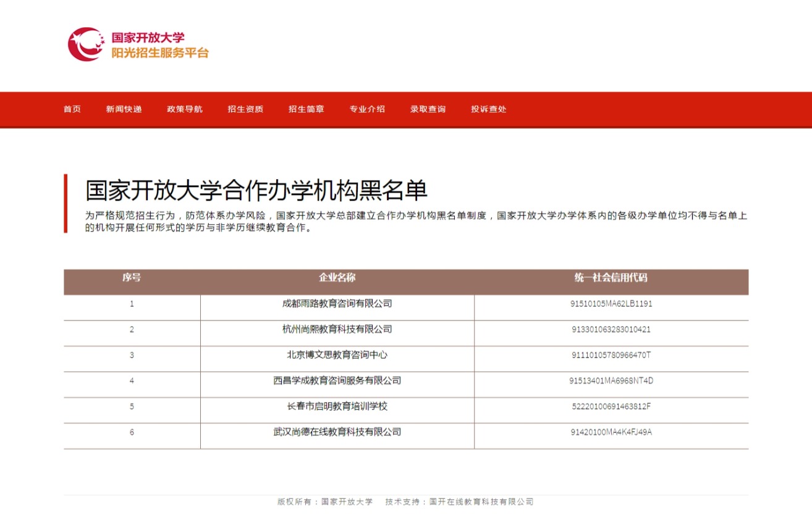Select 专业介绍 in the navigation bar
812x515 pixels.
[x=367, y=109]
